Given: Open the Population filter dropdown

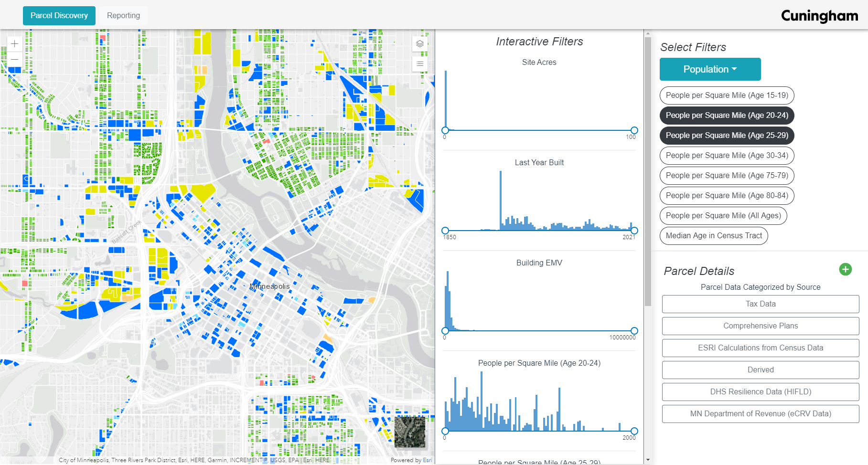Looking at the screenshot, I should (x=710, y=69).
